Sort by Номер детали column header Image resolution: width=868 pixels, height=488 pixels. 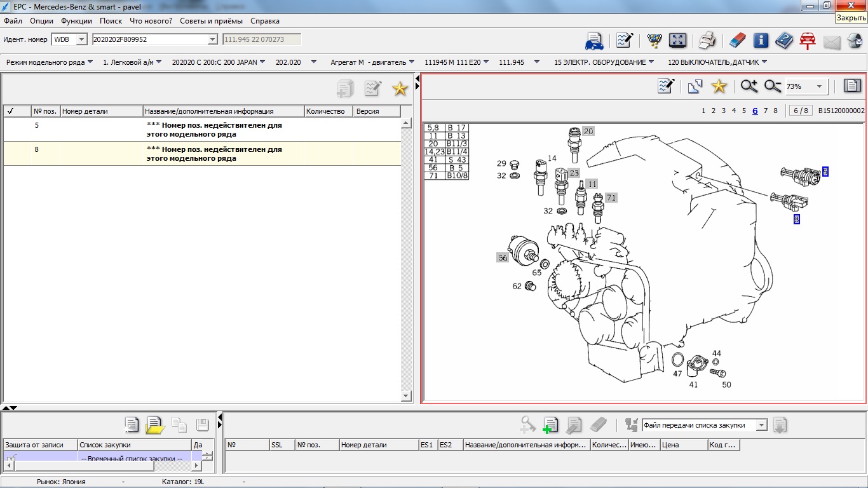click(x=101, y=111)
